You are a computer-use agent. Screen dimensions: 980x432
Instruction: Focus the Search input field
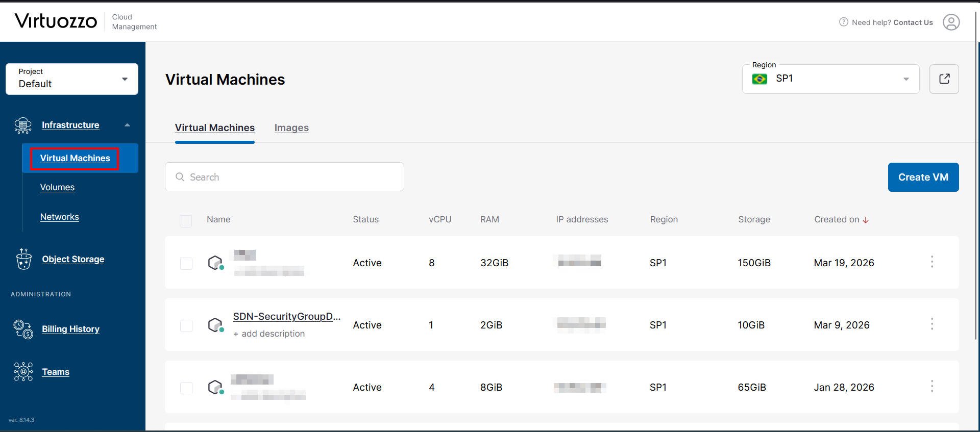pos(284,177)
